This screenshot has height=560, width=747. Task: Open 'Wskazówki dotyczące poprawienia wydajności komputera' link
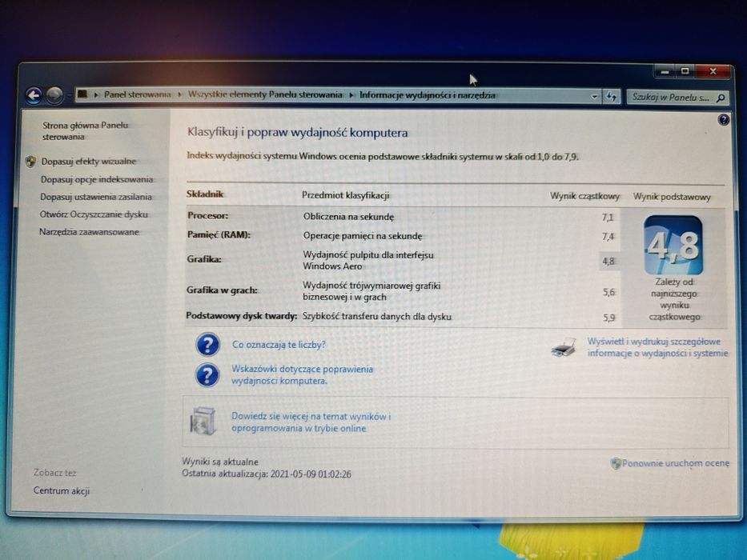(302, 374)
